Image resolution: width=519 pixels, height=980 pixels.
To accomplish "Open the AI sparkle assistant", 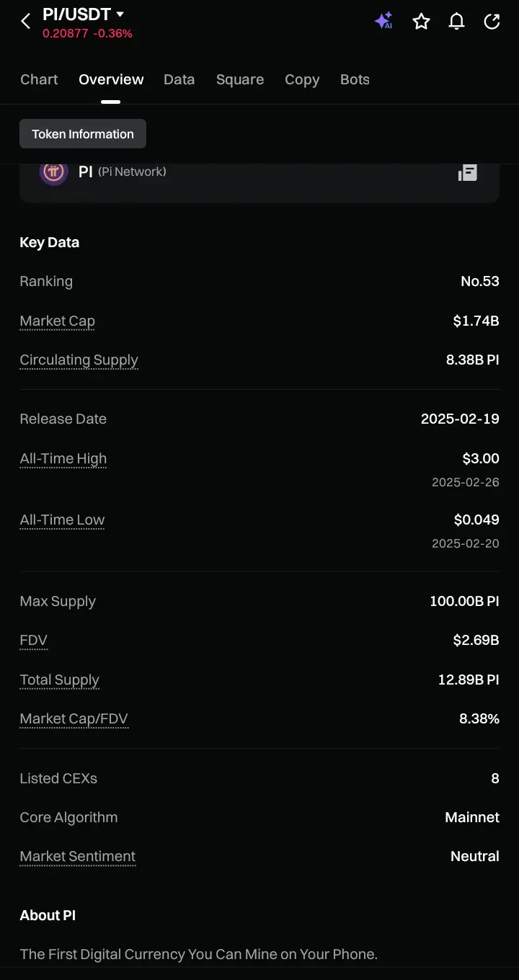I will 383,22.
